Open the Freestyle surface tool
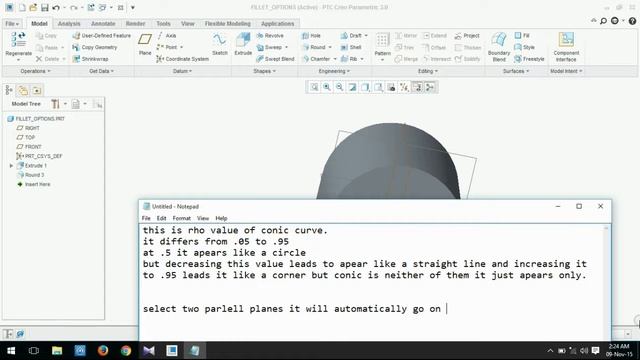The height and width of the screenshot is (360, 640). coord(529,59)
